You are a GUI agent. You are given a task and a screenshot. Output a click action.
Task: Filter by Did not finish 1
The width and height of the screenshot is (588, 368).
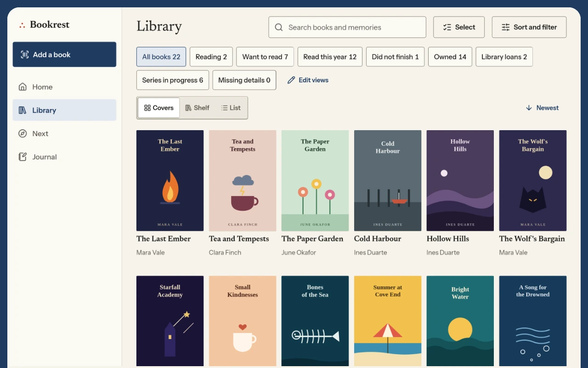coord(396,57)
